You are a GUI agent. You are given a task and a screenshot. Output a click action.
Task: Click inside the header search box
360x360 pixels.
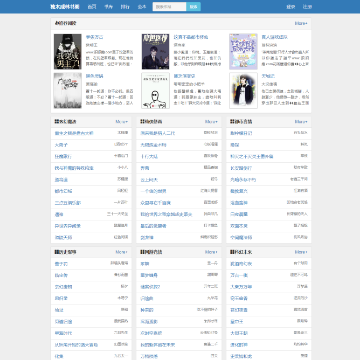pos(169,7)
